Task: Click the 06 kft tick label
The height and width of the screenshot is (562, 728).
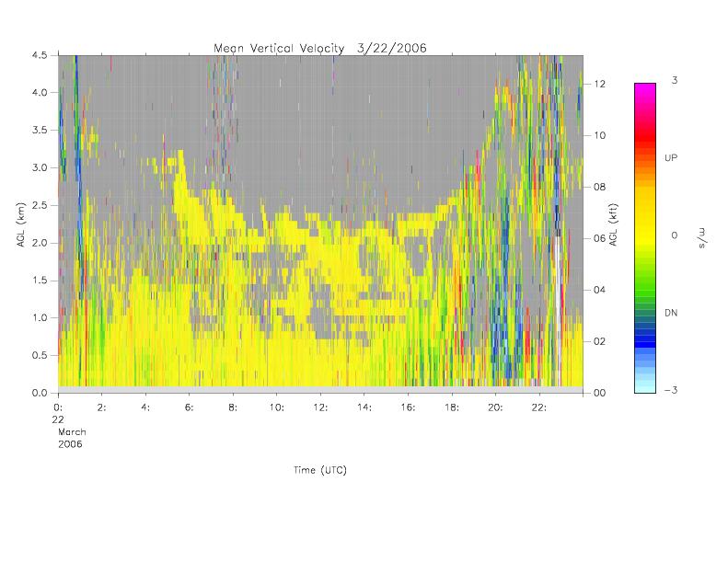Action: (600, 238)
